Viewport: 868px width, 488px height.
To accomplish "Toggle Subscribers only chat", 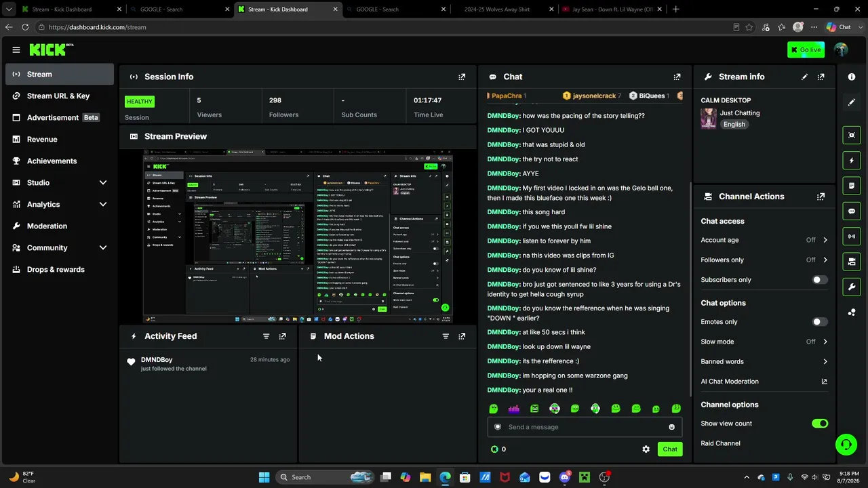I will coord(820,280).
